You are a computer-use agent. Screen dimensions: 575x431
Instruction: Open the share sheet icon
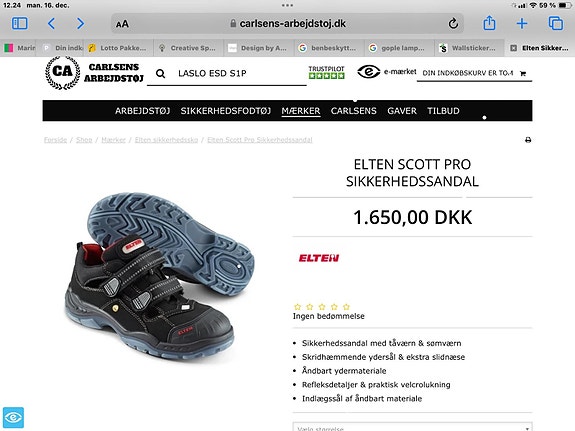pyautogui.click(x=489, y=23)
